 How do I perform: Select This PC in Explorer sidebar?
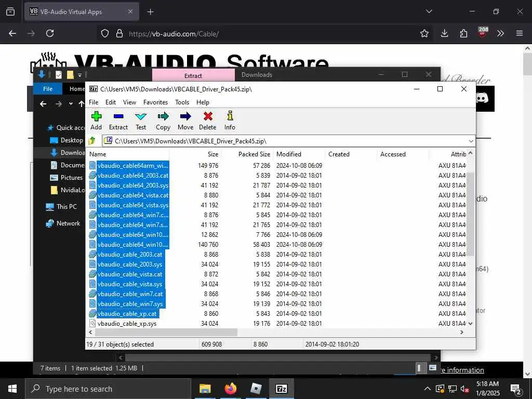point(61,207)
